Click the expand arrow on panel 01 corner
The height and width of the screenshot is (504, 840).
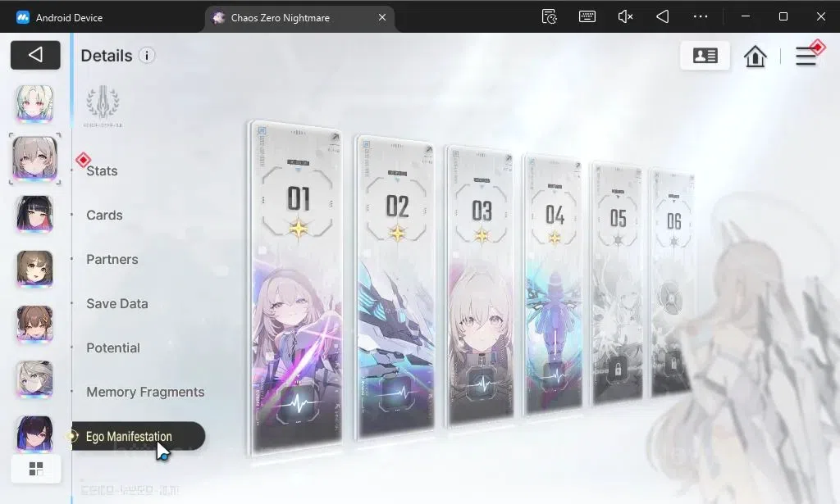point(335,137)
